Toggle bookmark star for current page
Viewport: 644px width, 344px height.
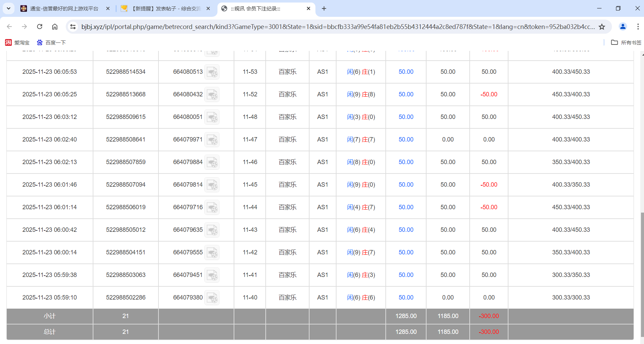click(602, 26)
